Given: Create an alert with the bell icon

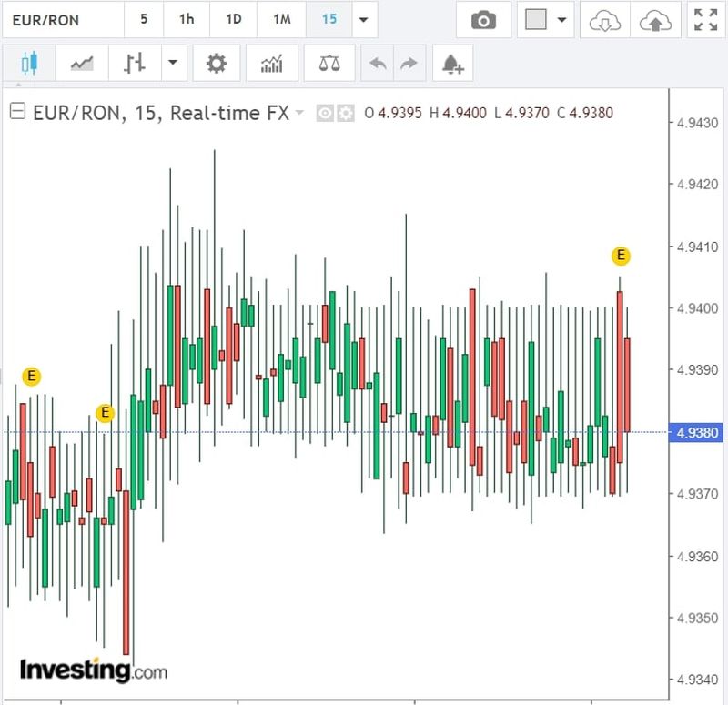Looking at the screenshot, I should pos(452,64).
